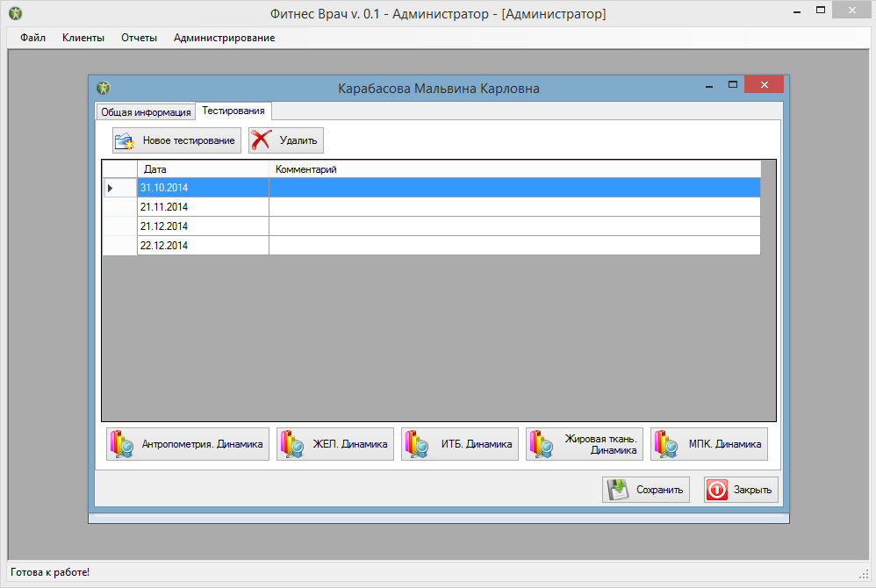Switch to the Тестирования tab
This screenshot has height=588, width=876.
pyautogui.click(x=232, y=111)
